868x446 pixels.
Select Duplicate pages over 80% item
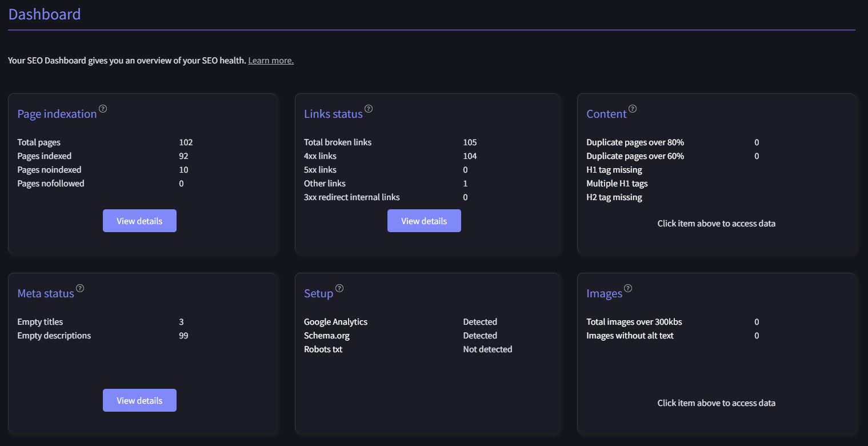point(635,142)
